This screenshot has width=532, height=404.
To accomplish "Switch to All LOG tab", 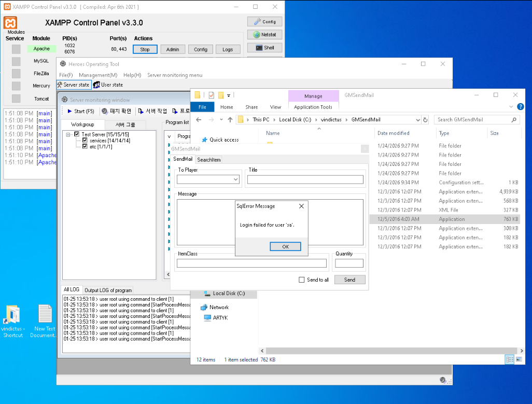I will [72, 290].
